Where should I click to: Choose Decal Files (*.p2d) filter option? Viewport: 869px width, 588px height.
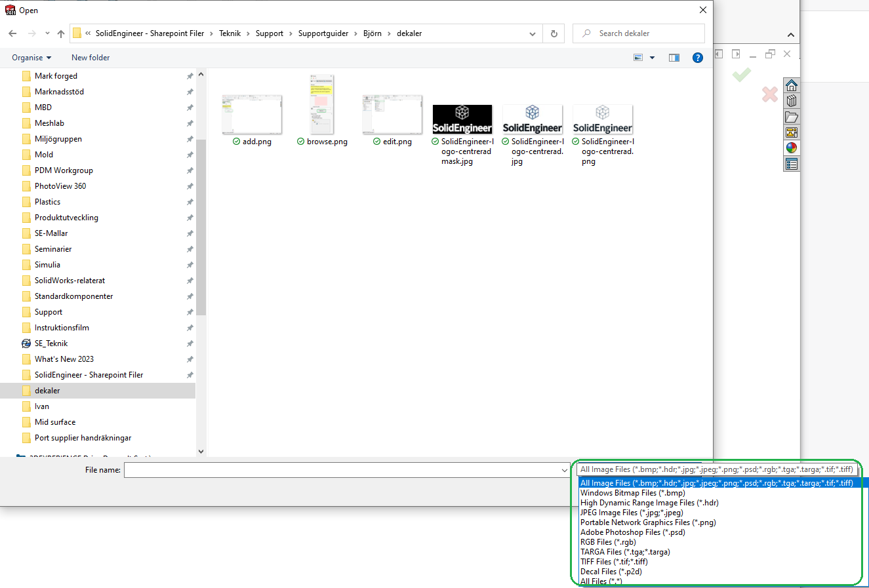point(611,572)
